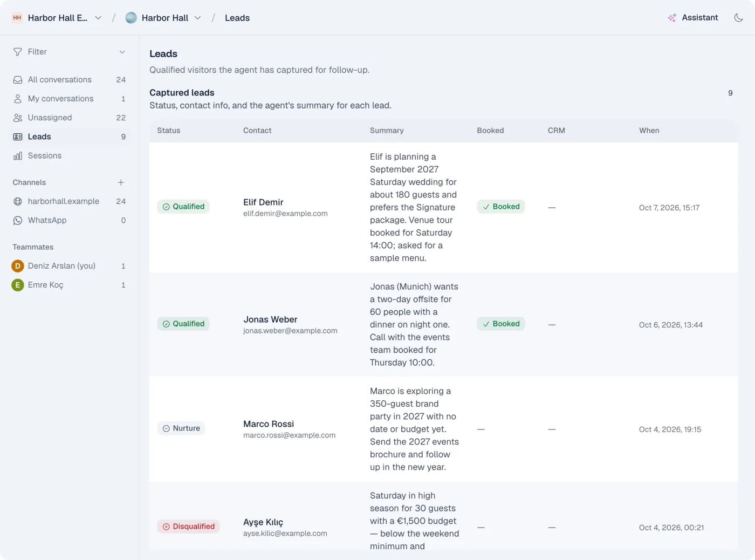The image size is (755, 560).
Task: Click the When column header
Action: click(x=649, y=131)
